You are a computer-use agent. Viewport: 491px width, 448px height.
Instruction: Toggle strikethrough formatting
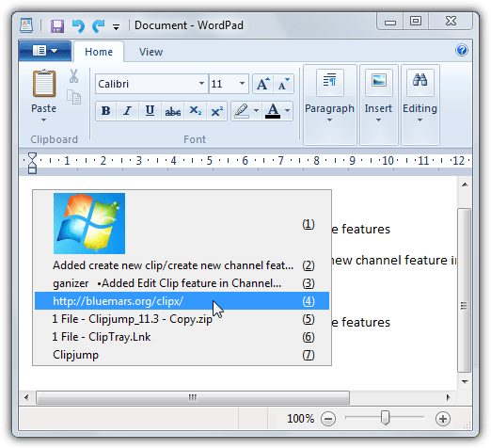point(173,111)
